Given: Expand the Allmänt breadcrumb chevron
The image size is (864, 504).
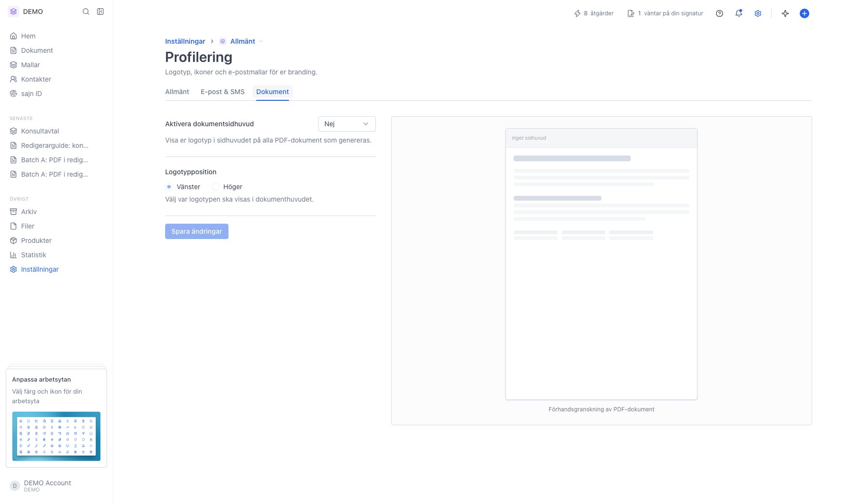Looking at the screenshot, I should pos(261,41).
